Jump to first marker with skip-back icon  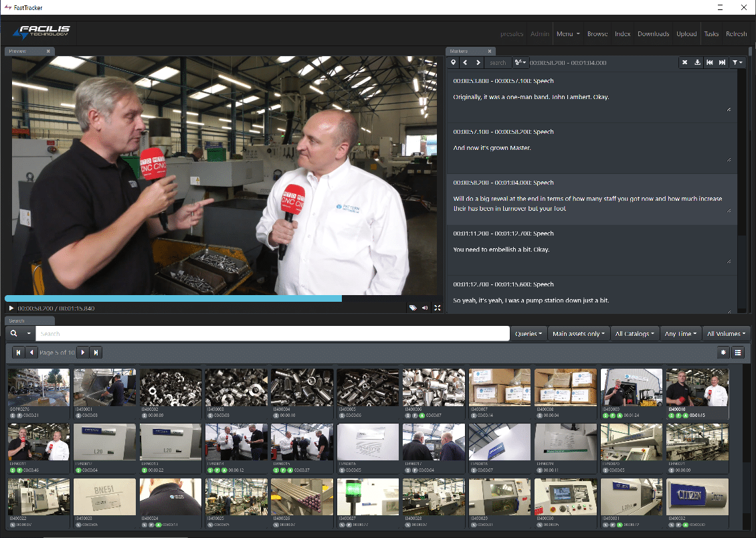pyautogui.click(x=710, y=62)
